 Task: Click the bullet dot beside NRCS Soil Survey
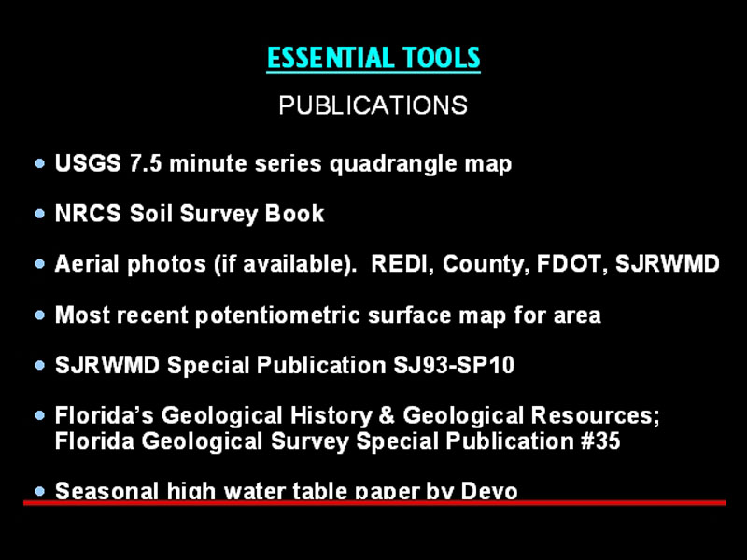click(x=39, y=215)
